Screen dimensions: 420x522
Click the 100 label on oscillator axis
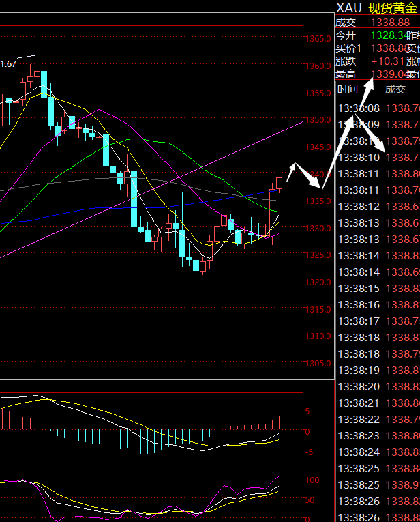[x=312, y=480]
